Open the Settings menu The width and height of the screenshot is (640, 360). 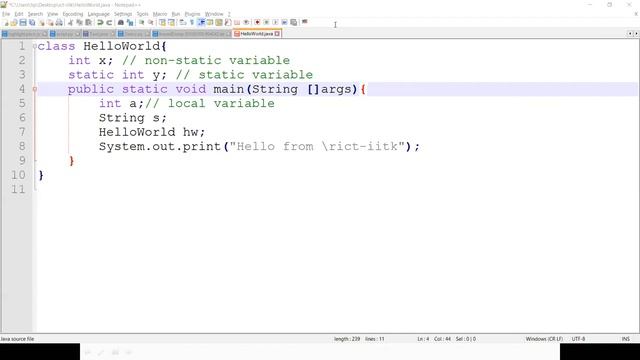point(123,14)
